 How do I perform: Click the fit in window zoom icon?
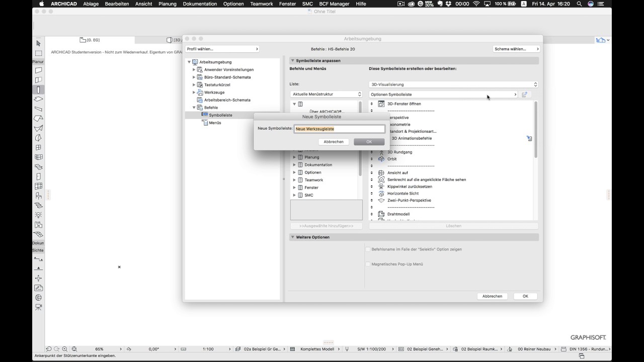click(x=74, y=349)
